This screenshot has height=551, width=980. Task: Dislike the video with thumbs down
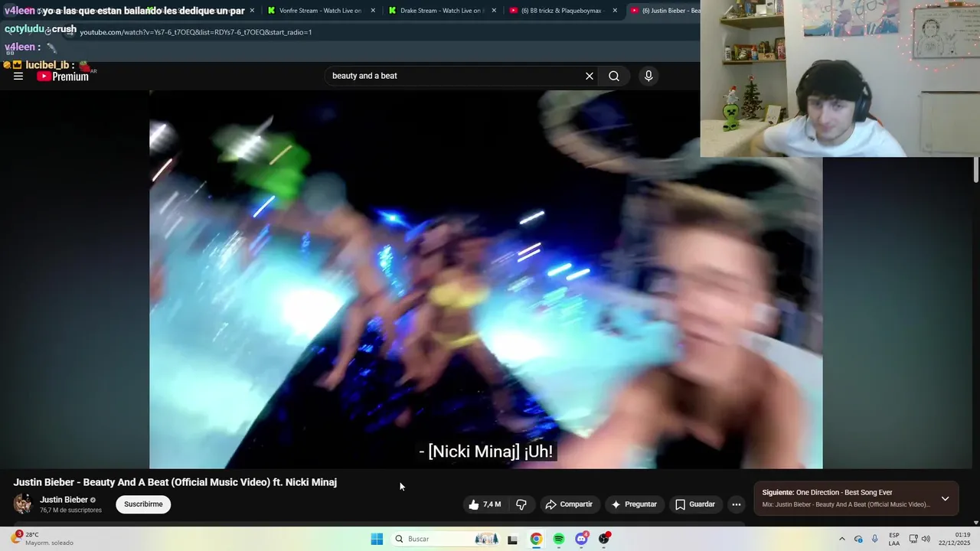(x=521, y=504)
